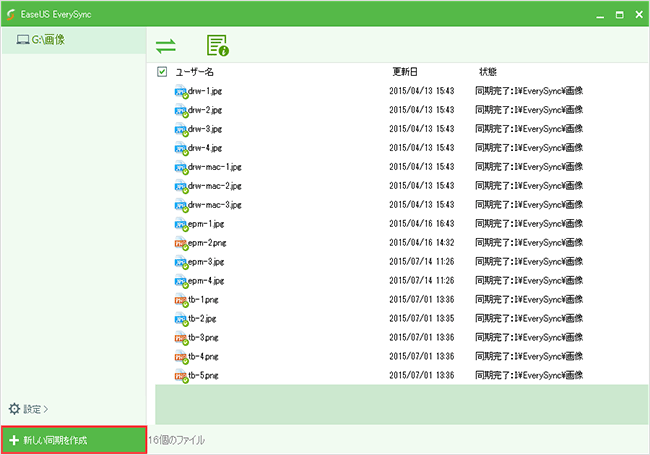Click the 同期完了 status of tb-5.png
This screenshot has width=650, height=455.
[529, 375]
